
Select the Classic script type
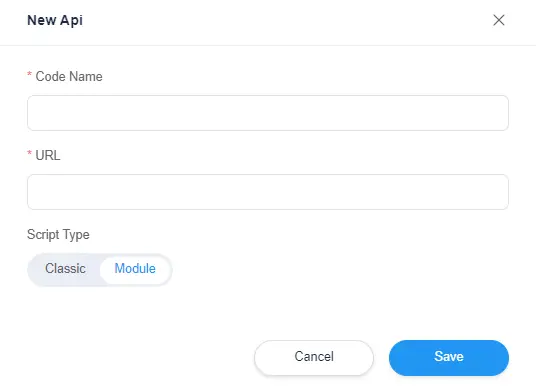point(65,269)
